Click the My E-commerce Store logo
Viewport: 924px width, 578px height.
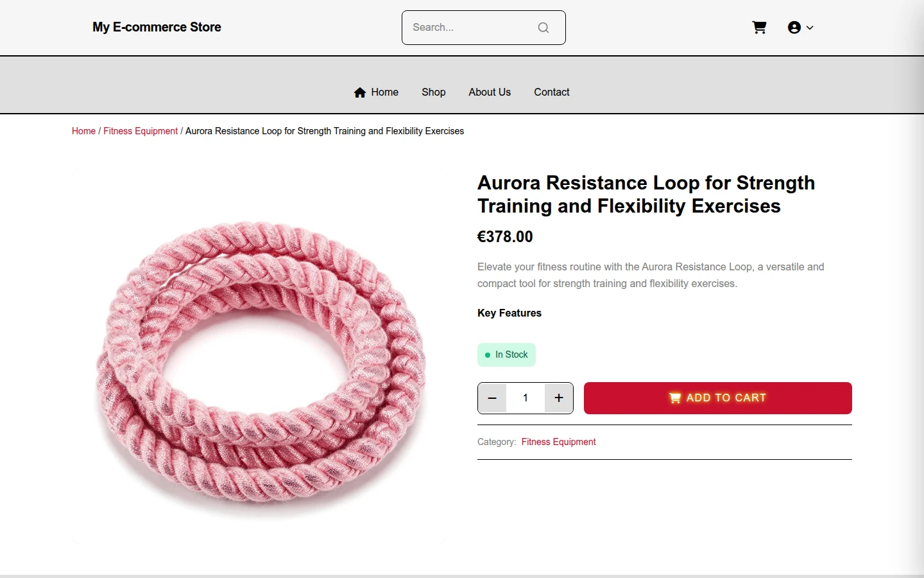click(x=157, y=27)
